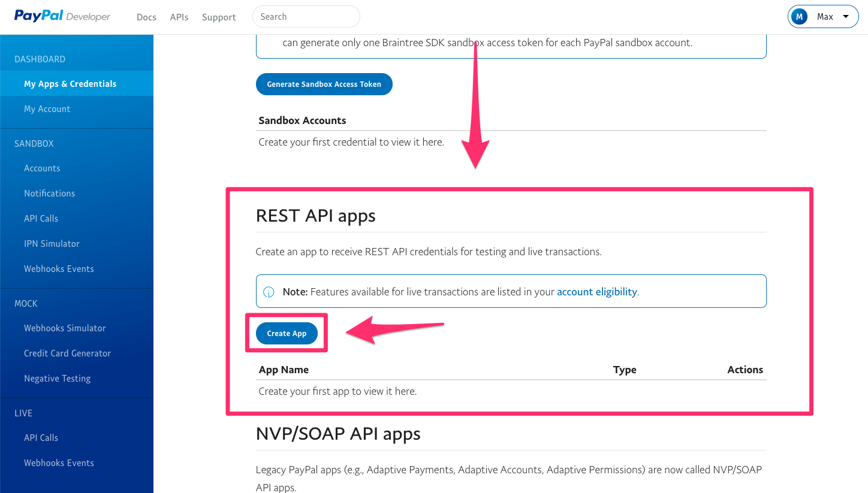Click the MOCK section header
The height and width of the screenshot is (493, 868).
point(26,304)
